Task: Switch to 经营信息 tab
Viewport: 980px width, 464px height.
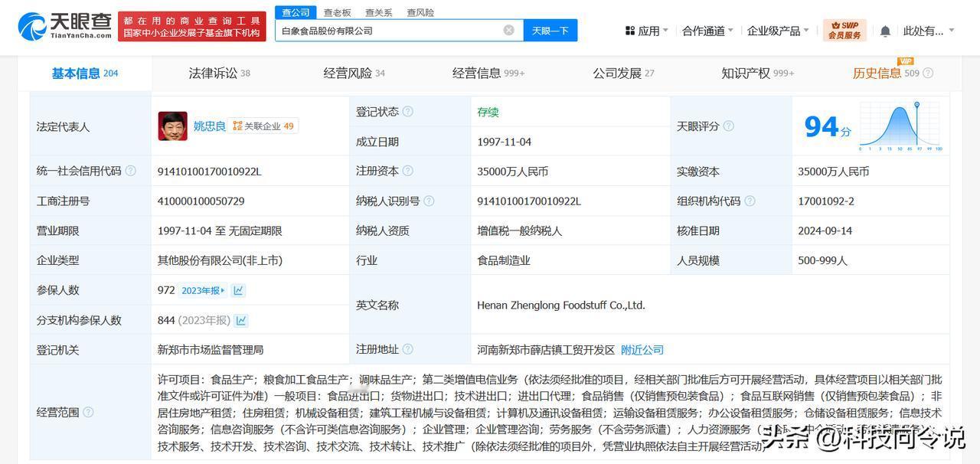Action: click(488, 74)
